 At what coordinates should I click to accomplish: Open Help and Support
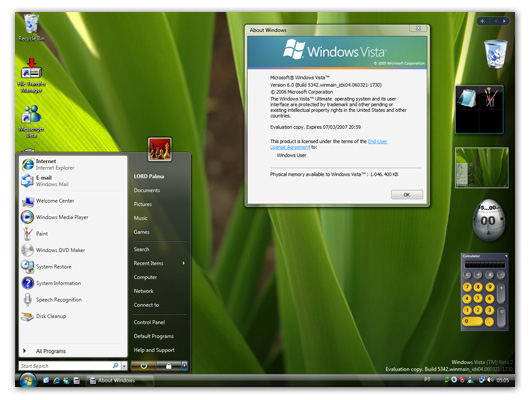(154, 350)
